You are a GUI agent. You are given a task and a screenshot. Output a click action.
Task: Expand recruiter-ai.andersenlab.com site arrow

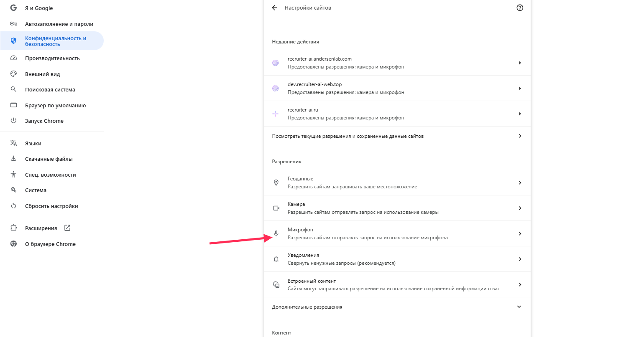click(520, 63)
